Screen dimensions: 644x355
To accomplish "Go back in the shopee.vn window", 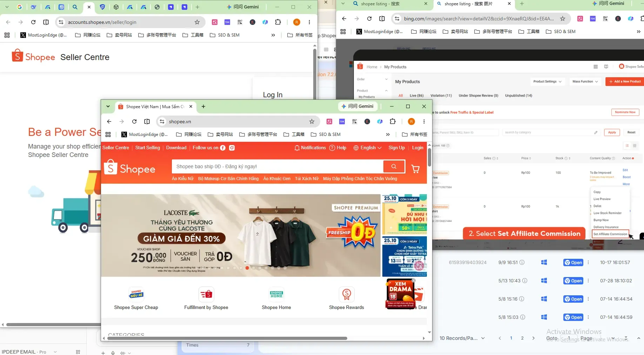I will point(109,121).
